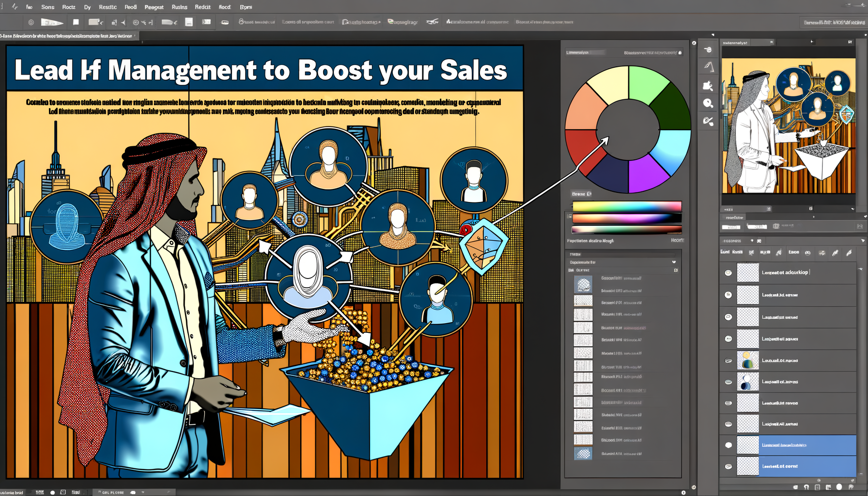Click the brush-swirl icon in side tool strip
The width and height of the screenshot is (868, 496).
[x=708, y=121]
